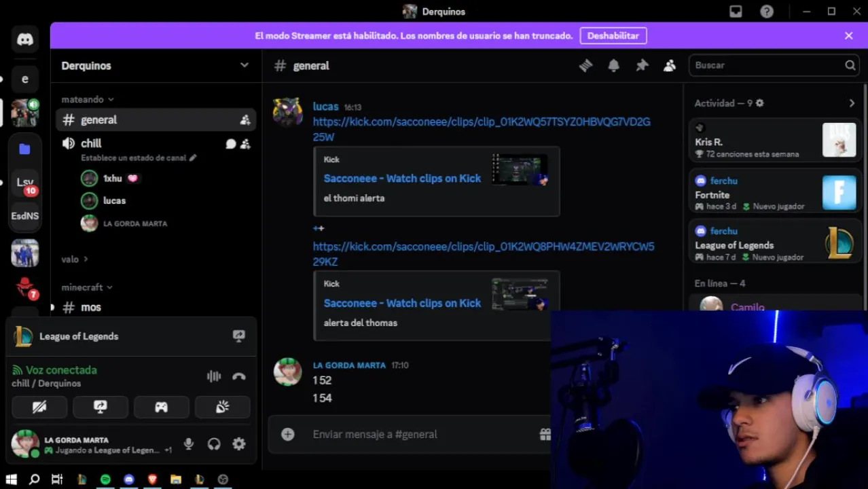Open thumbnail of el thomi alerta clip
868x489 pixels.
pos(520,170)
